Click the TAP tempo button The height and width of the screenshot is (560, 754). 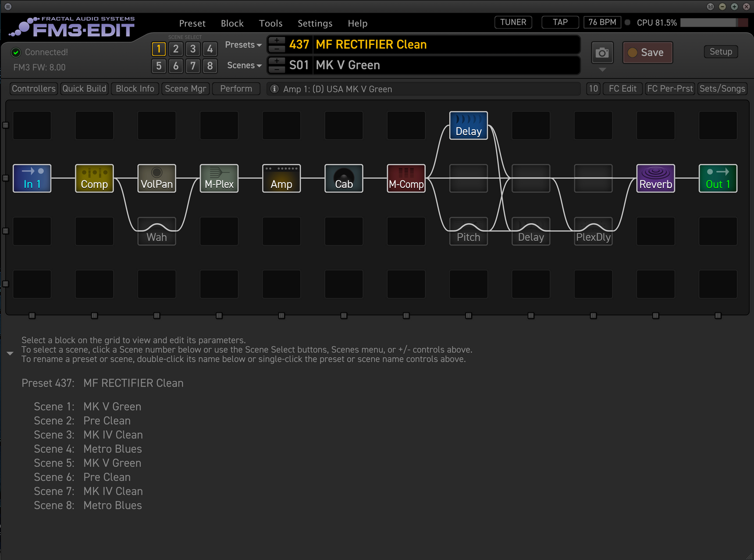(560, 22)
